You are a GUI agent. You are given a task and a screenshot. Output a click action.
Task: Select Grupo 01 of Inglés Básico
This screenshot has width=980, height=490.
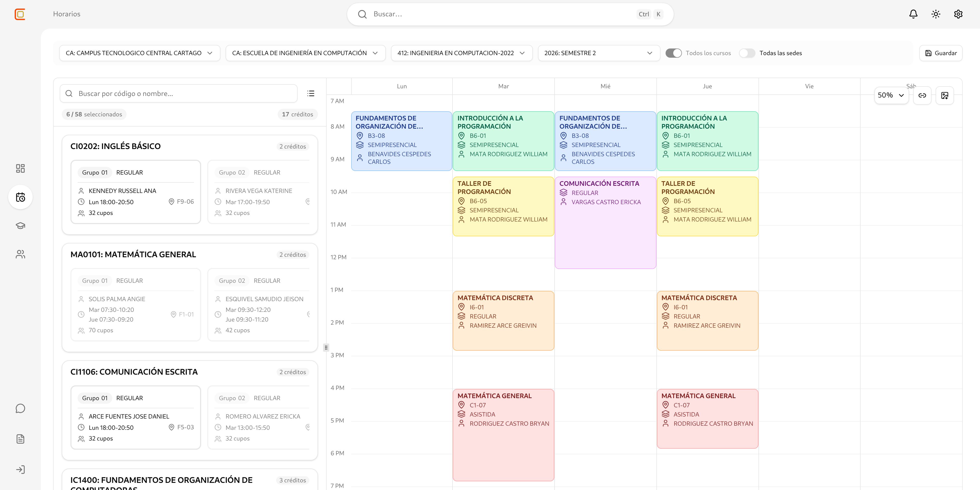(x=136, y=192)
